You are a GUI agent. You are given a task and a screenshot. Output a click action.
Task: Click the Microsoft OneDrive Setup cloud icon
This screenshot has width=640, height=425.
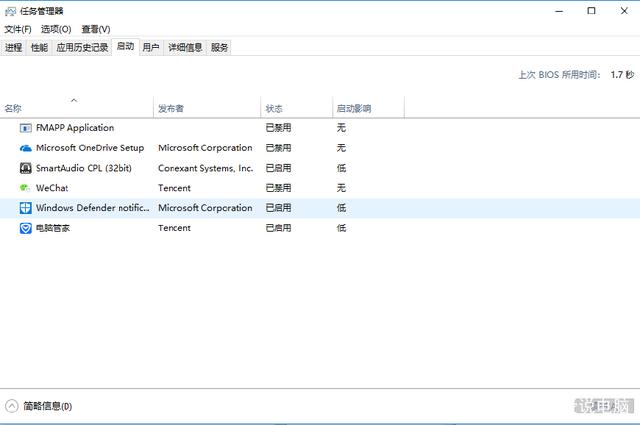click(x=25, y=148)
